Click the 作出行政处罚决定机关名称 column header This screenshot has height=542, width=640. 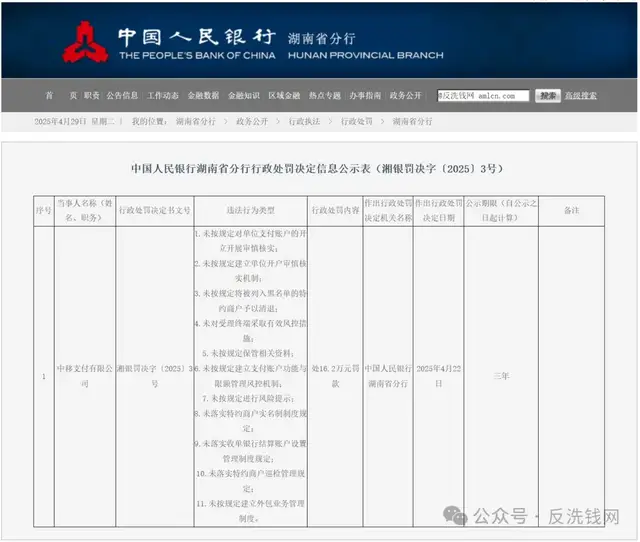[x=388, y=210]
